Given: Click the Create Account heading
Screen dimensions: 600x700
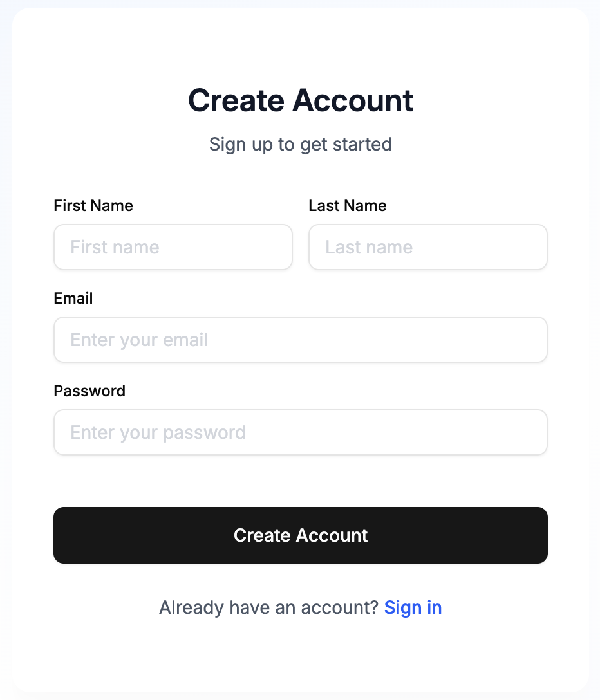Looking at the screenshot, I should (300, 100).
